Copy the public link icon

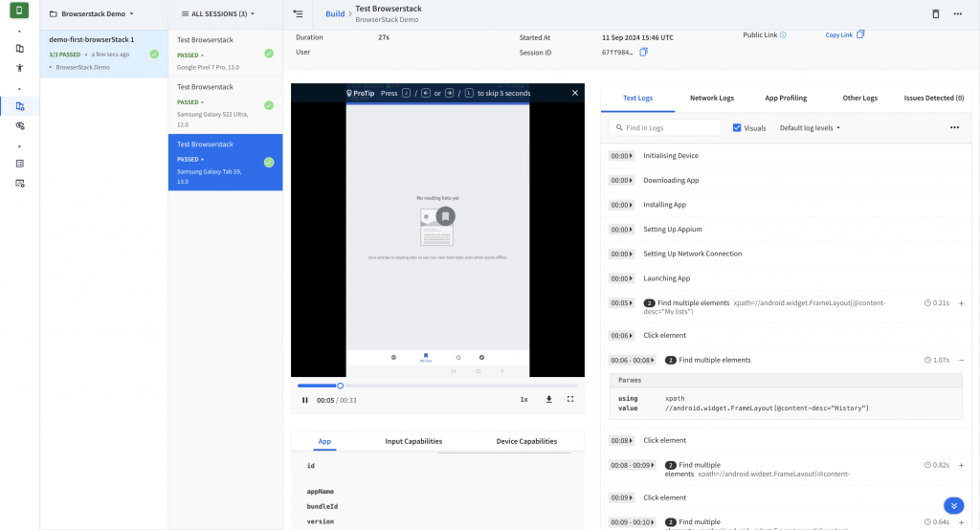[860, 34]
